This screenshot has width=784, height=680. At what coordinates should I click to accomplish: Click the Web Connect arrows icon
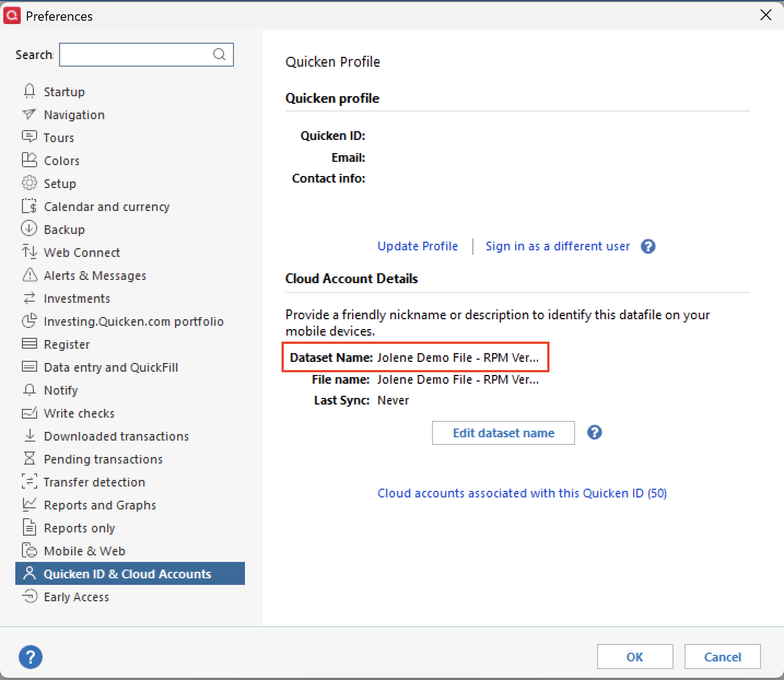(30, 252)
